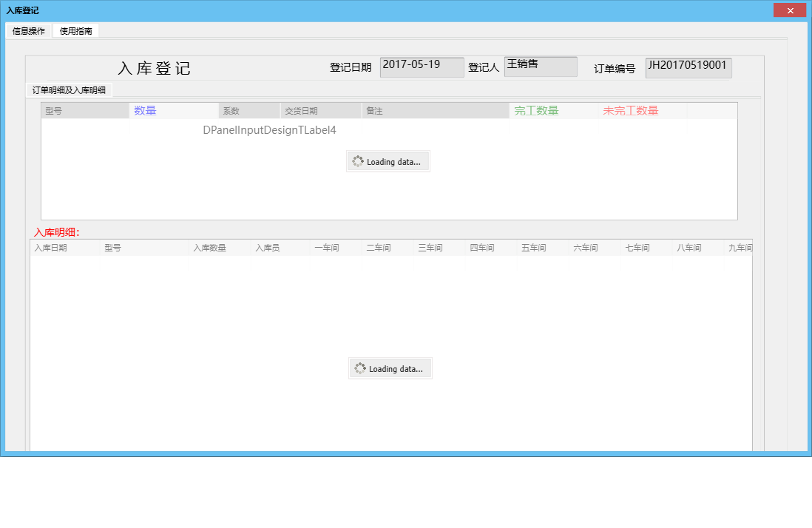The width and height of the screenshot is (812, 528).
Task: Click the 备注 column header
Action: point(375,109)
